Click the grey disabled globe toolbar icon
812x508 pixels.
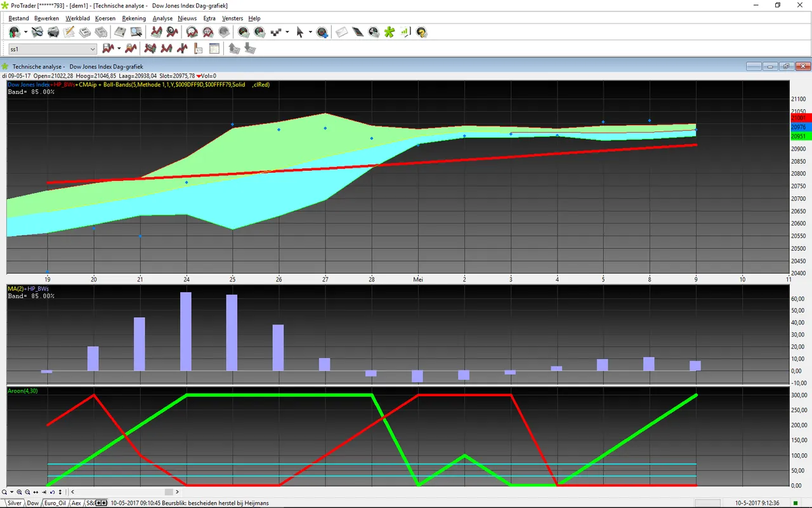(223, 32)
